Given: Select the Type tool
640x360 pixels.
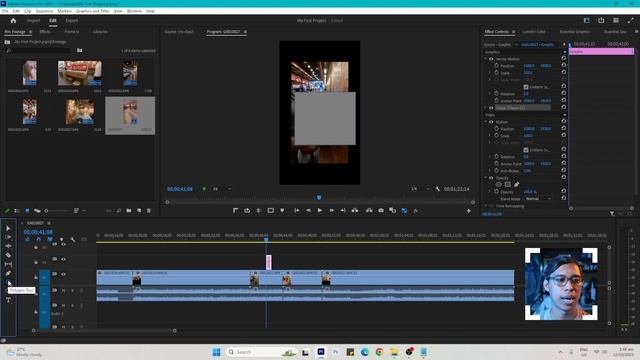Looking at the screenshot, I should tap(8, 300).
